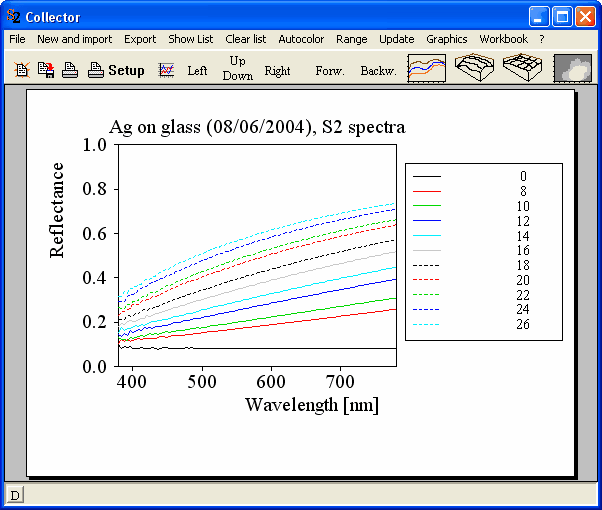Viewport: 602px width, 510px height.
Task: Open the Graphics menu
Action: (446, 39)
